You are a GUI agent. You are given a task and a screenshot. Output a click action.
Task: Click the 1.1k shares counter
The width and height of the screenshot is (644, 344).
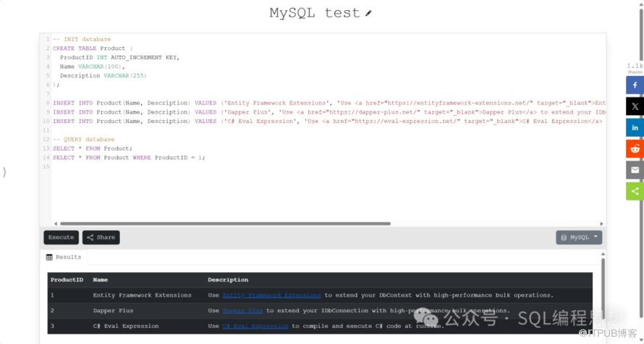[x=635, y=68]
